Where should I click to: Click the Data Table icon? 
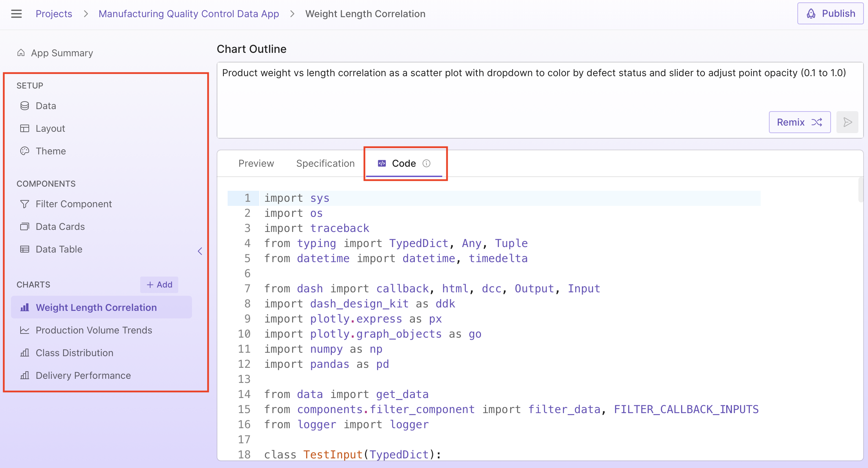click(25, 249)
